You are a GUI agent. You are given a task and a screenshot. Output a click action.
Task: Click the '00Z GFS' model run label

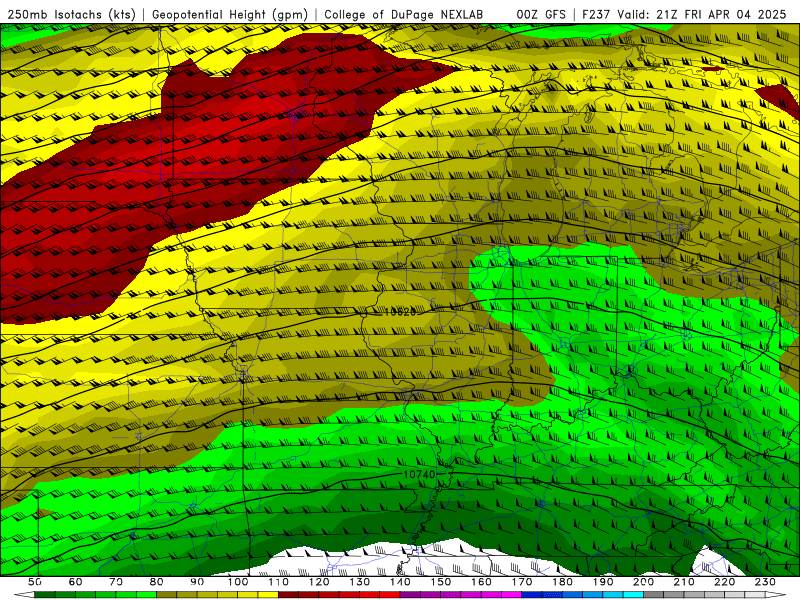click(x=541, y=14)
